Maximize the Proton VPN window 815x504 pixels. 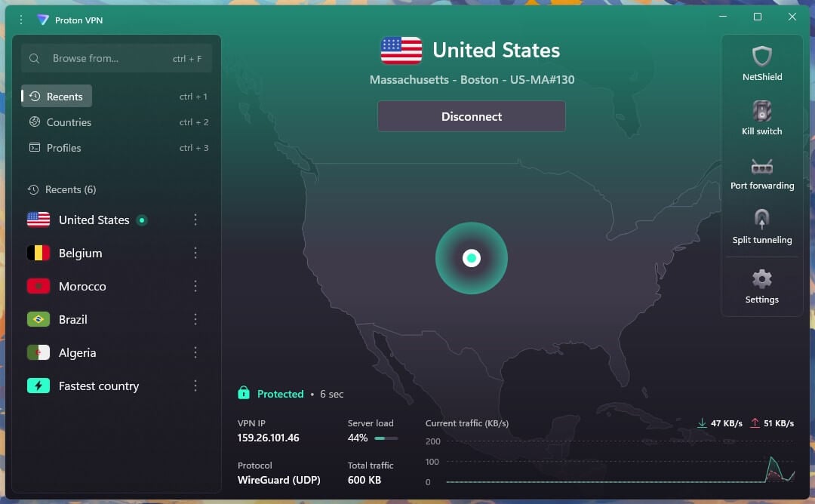[x=758, y=17]
